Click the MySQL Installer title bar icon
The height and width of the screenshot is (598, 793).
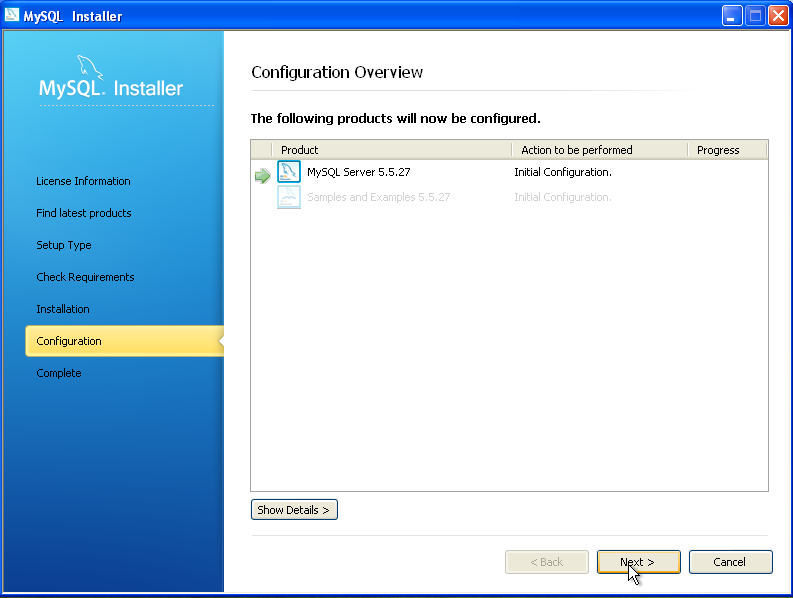click(12, 15)
